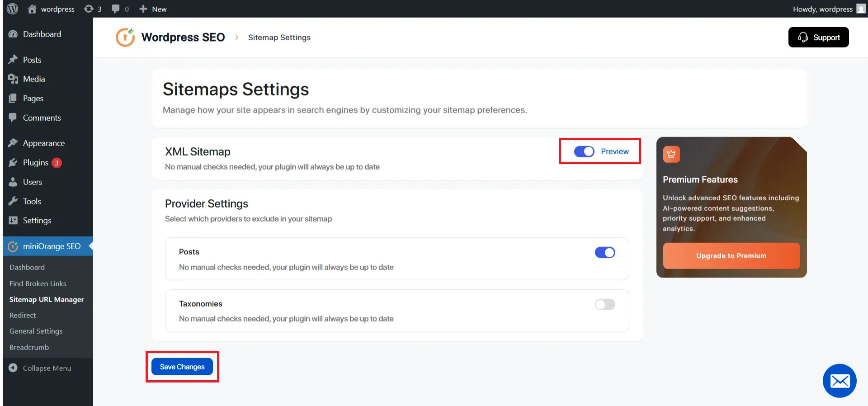The height and width of the screenshot is (406, 868).
Task: Open Plugins in the sidebar menu
Action: click(x=36, y=163)
